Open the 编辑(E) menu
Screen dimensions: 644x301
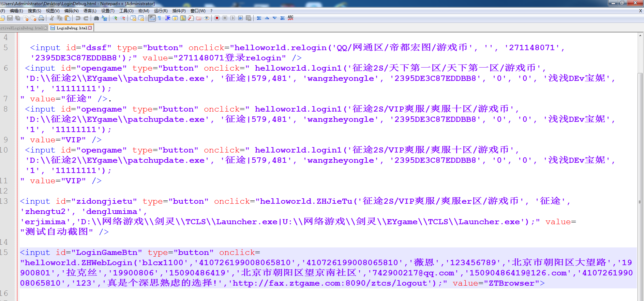click(16, 11)
